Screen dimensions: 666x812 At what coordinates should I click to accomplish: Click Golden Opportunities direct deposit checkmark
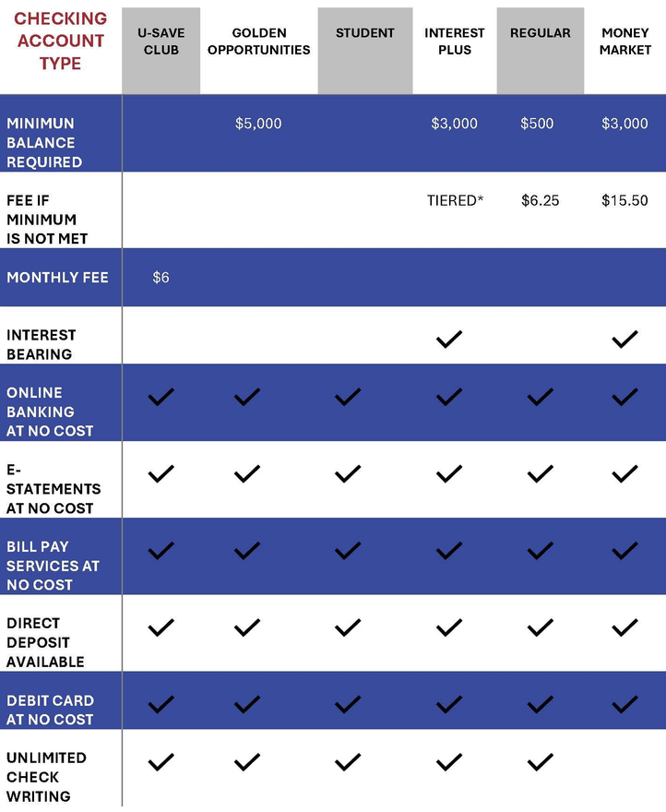tap(247, 627)
